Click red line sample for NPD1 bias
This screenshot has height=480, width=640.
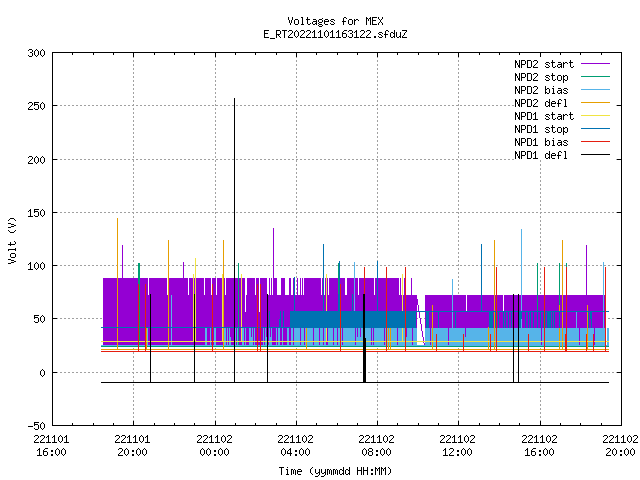coord(595,142)
